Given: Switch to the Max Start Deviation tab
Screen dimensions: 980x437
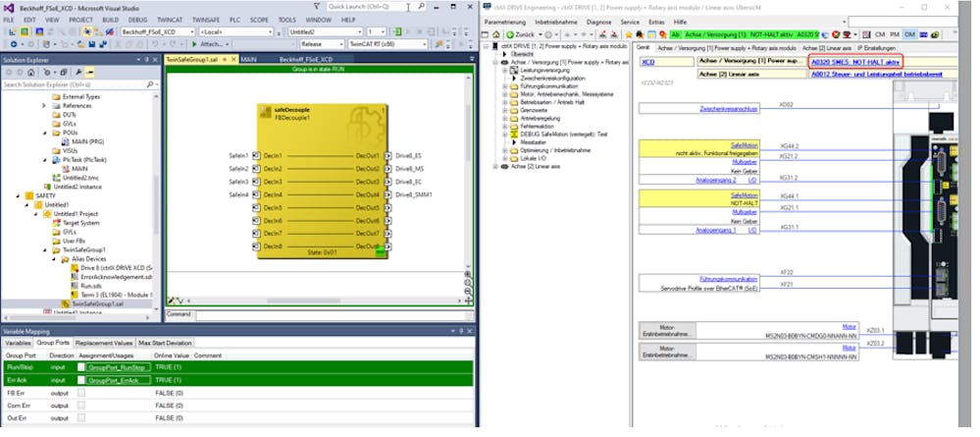Looking at the screenshot, I should [x=165, y=343].
